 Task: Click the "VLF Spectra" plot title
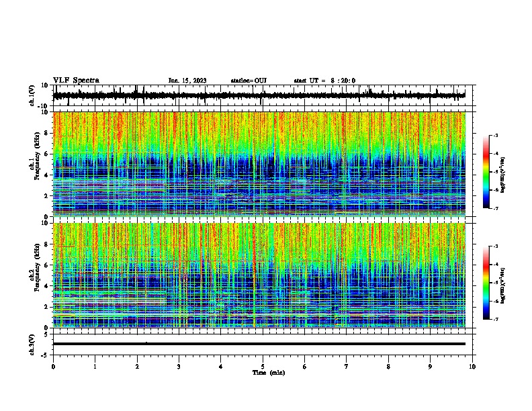click(76, 81)
